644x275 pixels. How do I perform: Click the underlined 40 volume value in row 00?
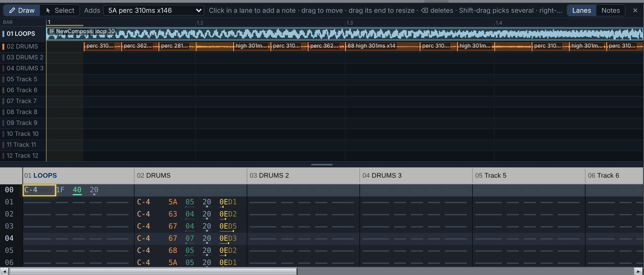point(77,190)
